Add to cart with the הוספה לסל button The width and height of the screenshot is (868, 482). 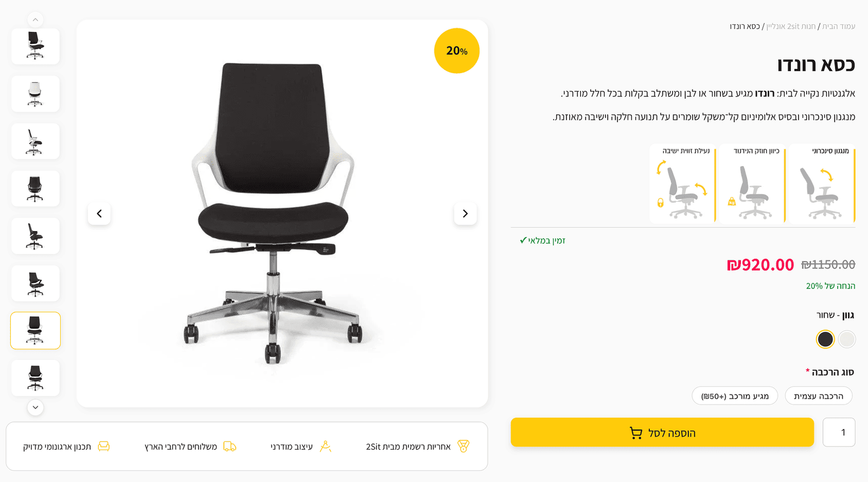pyautogui.click(x=662, y=432)
